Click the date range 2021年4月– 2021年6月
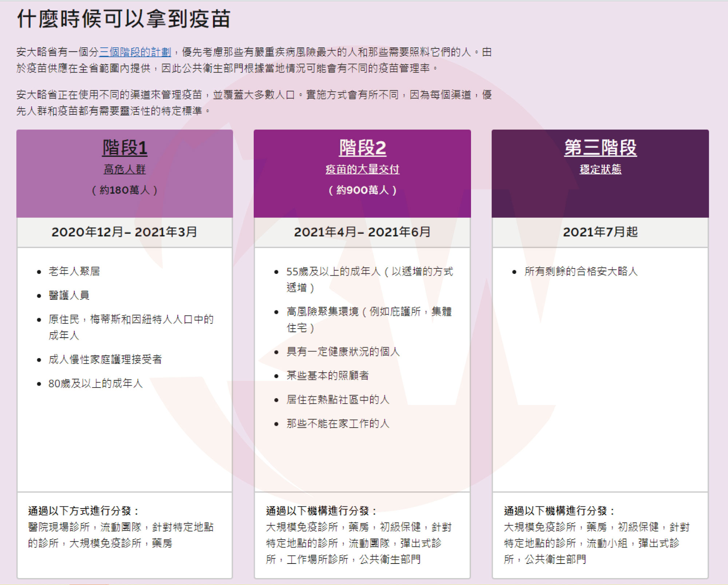 coord(363,232)
